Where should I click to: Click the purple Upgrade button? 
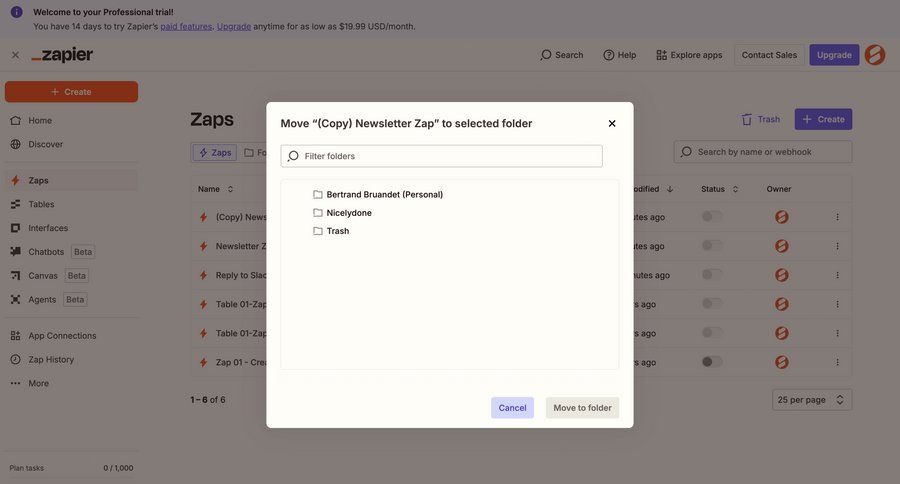[x=834, y=55]
